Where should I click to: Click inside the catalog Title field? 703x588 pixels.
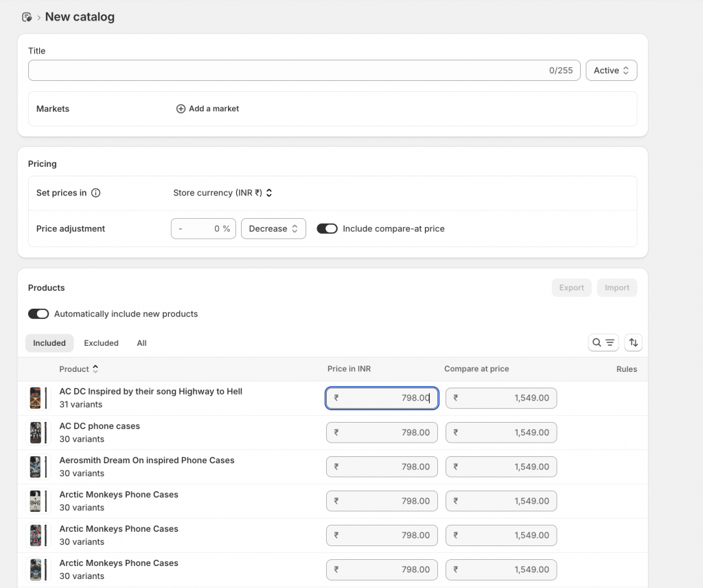coord(275,70)
